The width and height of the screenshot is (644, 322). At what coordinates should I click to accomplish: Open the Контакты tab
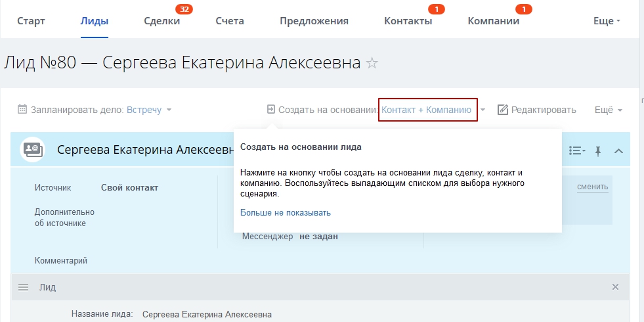pyautogui.click(x=408, y=21)
